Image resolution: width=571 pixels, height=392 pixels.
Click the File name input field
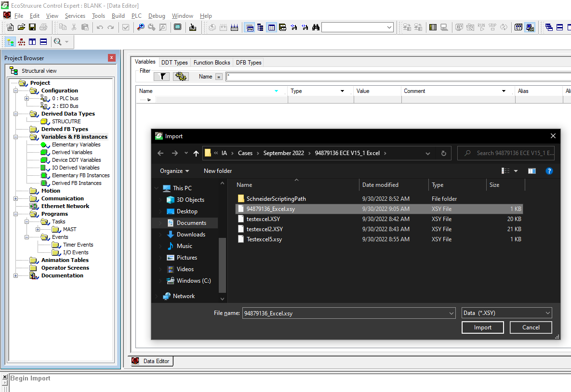(x=345, y=314)
